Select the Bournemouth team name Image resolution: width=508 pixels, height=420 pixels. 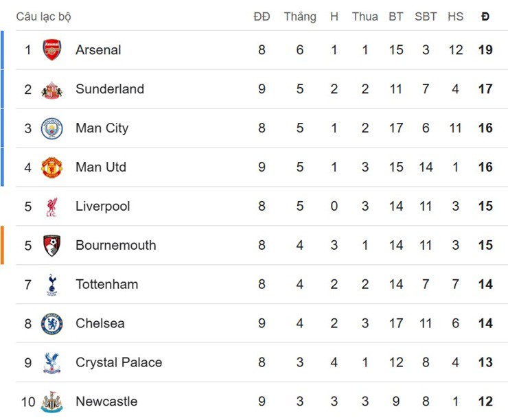[x=115, y=245]
